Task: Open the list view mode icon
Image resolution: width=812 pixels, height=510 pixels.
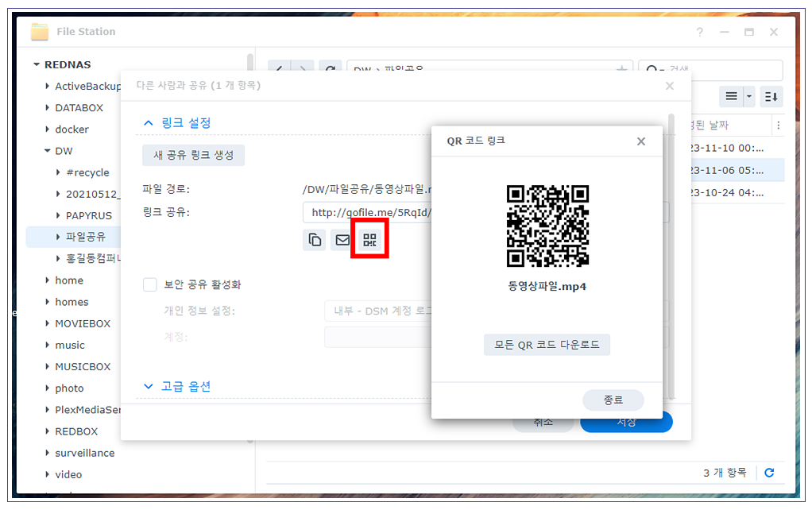Action: click(731, 96)
